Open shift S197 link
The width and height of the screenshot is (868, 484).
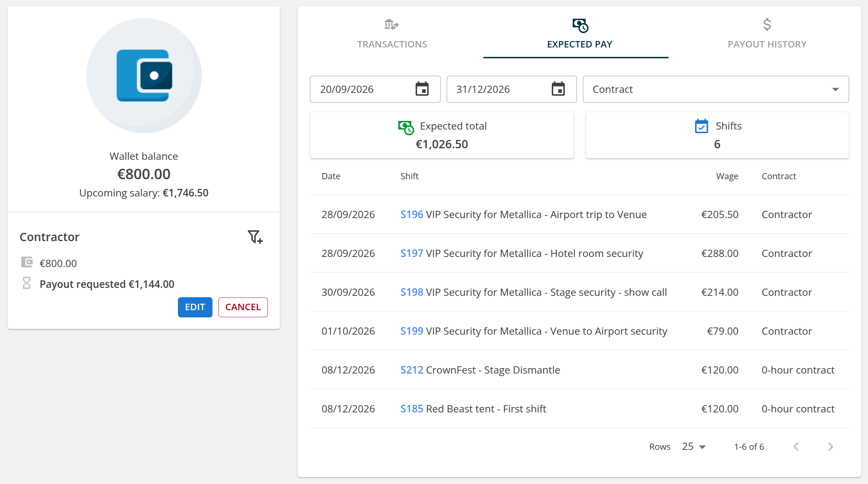tap(412, 253)
